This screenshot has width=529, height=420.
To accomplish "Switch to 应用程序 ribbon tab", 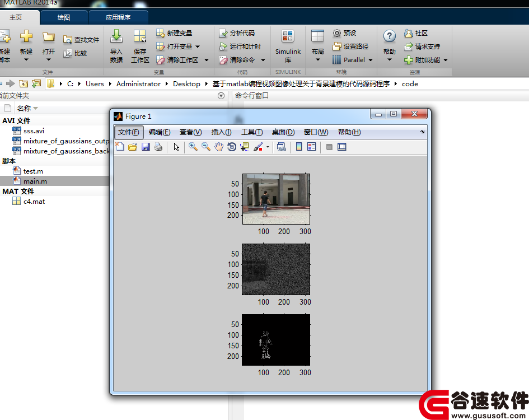I will tap(118, 17).
